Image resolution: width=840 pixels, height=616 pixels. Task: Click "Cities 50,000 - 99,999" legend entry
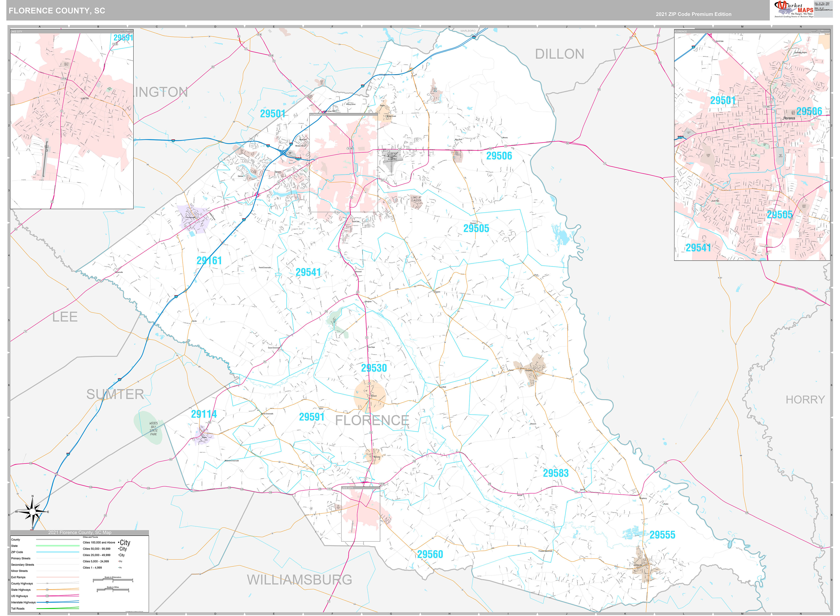click(97, 549)
